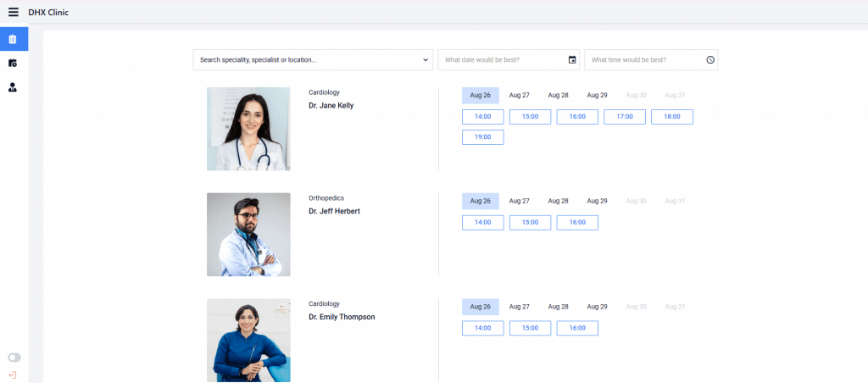The height and width of the screenshot is (383, 868).
Task: Choose 15:00 slot for Dr. Jeff Herbert
Action: point(530,223)
